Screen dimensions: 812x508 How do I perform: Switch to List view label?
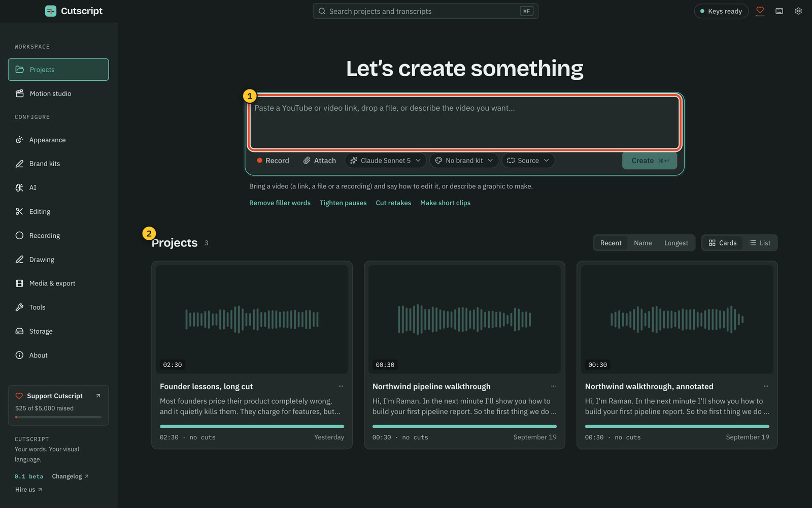click(765, 243)
